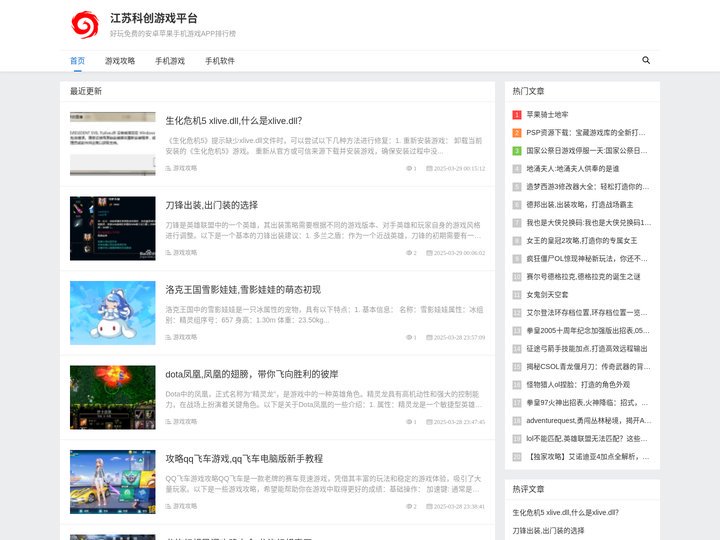
Task: Open hot article 疯狂僵尸OL惊现神秘新玩法
Action: [x=587, y=259]
